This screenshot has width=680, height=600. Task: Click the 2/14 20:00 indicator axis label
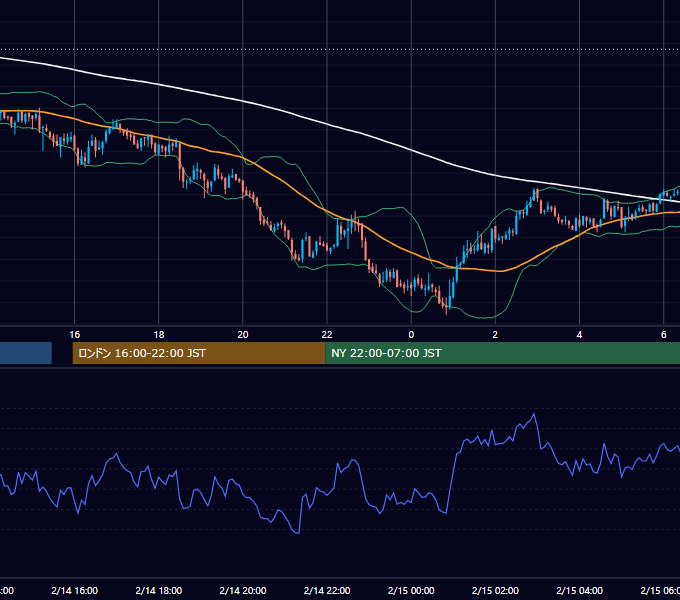243,590
